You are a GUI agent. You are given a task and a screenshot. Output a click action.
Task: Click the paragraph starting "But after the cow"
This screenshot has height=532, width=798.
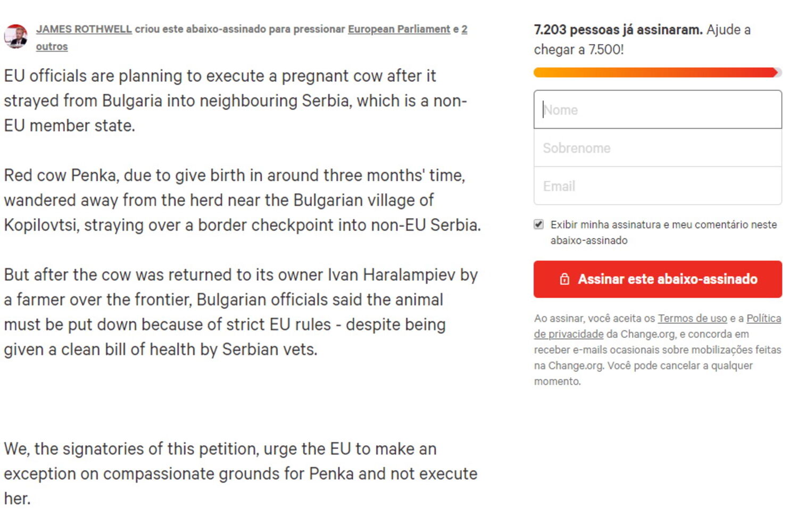tap(239, 312)
